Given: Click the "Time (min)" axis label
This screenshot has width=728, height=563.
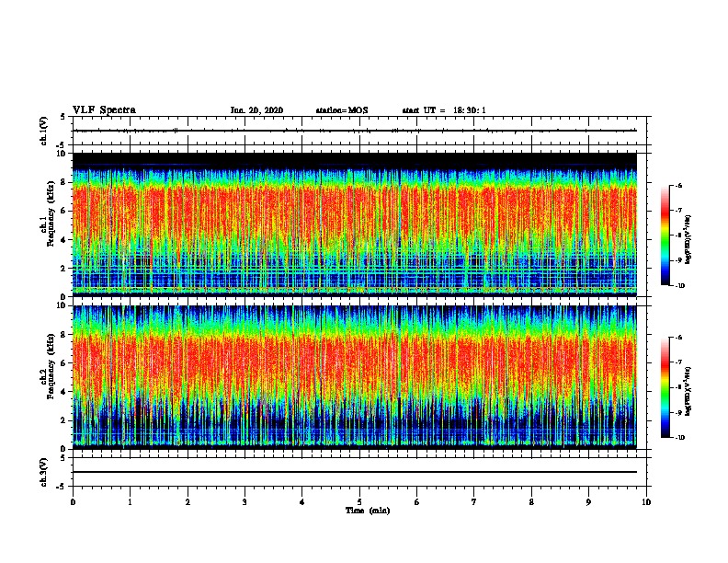Looking at the screenshot, I should [368, 511].
